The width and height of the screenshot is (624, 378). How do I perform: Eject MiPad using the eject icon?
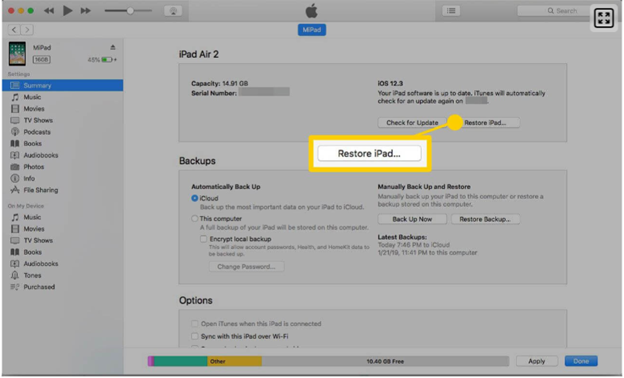(x=113, y=47)
